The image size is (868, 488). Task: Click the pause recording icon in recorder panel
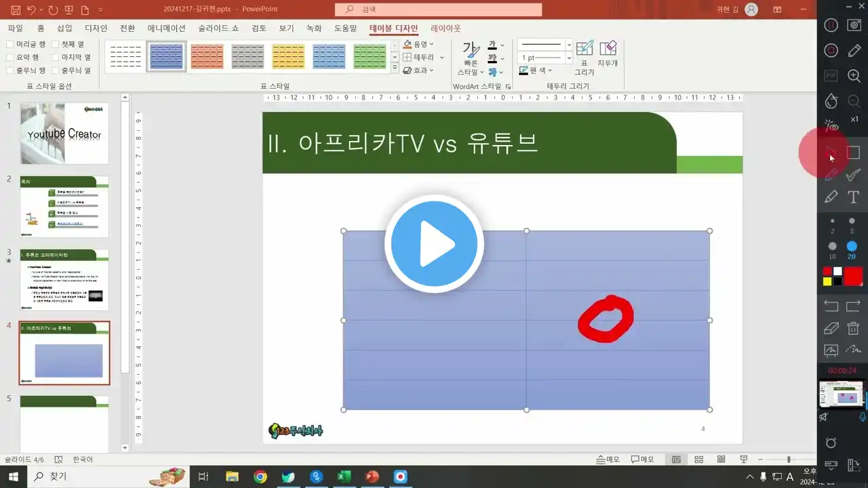[x=831, y=25]
